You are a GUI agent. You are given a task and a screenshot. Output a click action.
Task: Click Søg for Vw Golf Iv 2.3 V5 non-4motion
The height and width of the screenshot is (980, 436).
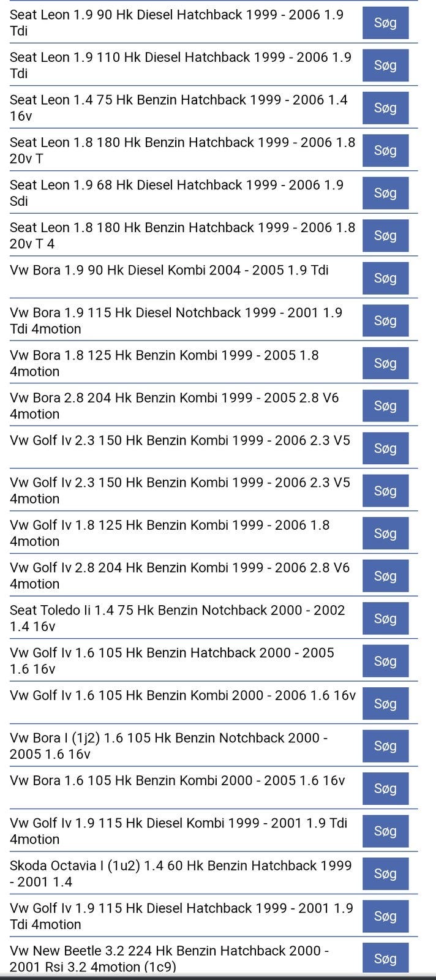click(x=385, y=448)
